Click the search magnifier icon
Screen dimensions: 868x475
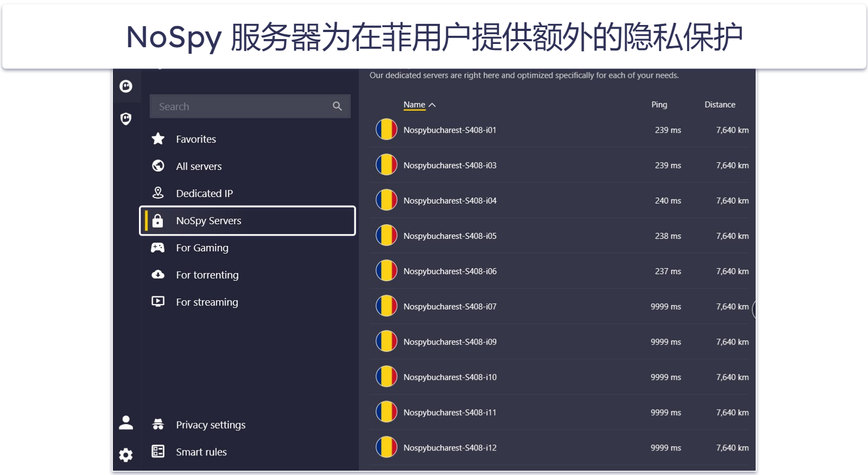[x=337, y=106]
